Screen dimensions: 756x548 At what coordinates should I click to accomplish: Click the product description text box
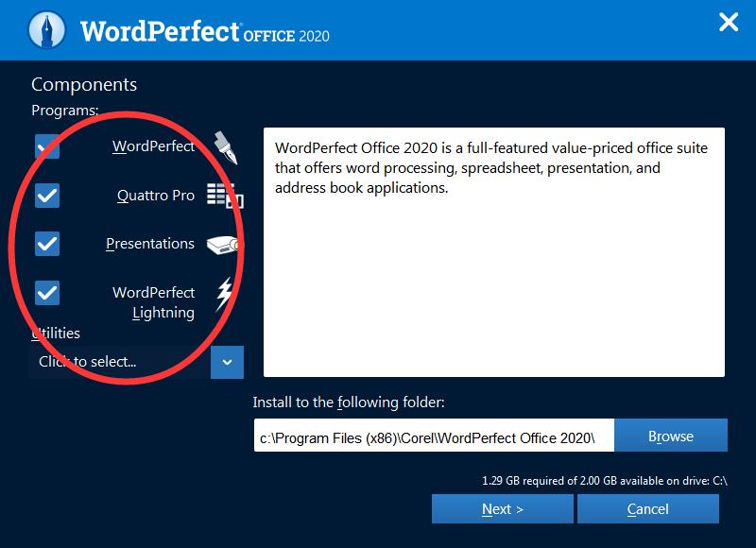493,252
